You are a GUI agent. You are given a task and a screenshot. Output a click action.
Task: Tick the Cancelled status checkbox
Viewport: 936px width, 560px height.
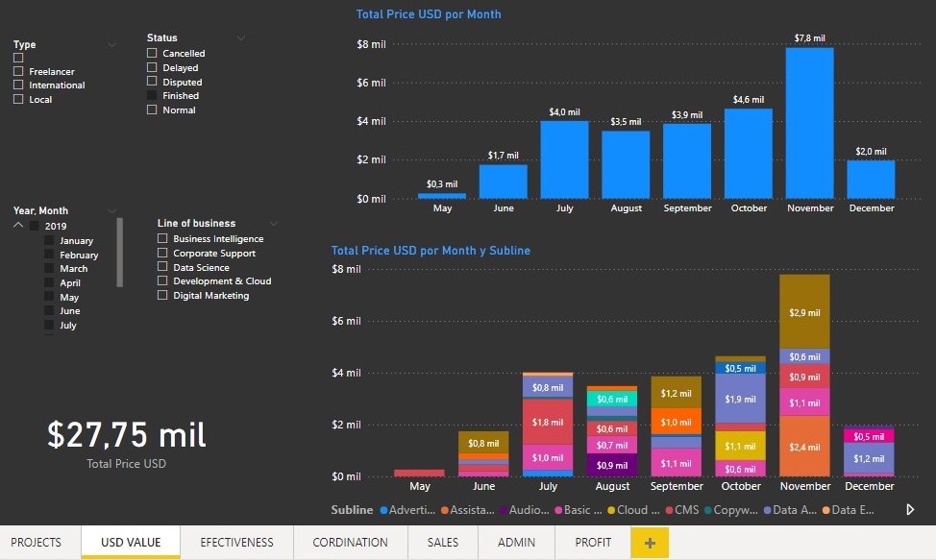(152, 54)
